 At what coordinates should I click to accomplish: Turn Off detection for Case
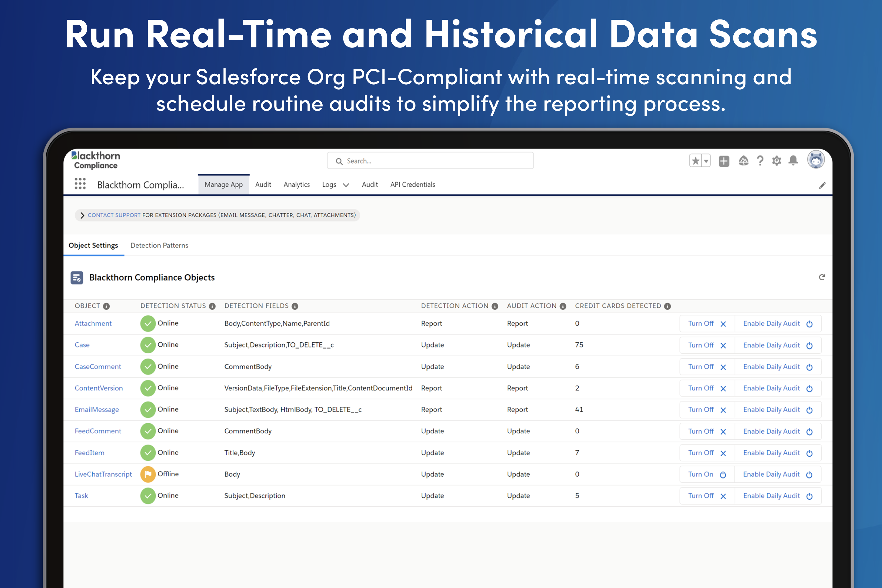click(x=707, y=345)
